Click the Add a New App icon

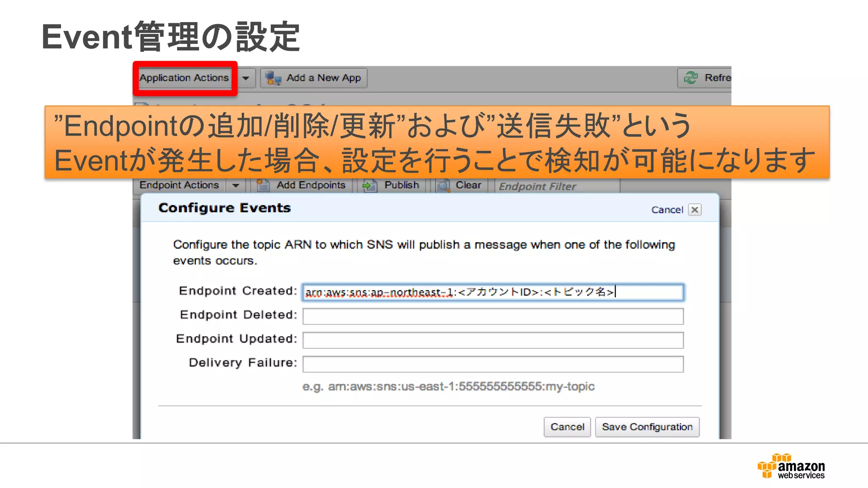coord(273,78)
